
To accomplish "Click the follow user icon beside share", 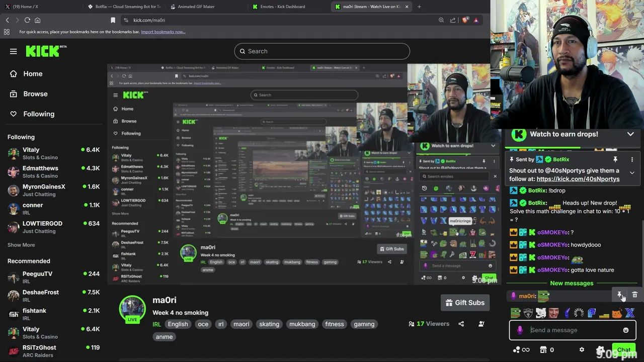I will pos(481,324).
